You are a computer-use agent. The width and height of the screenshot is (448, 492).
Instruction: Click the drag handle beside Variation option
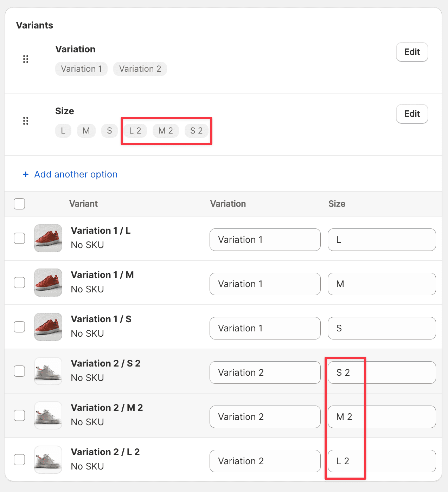[26, 59]
